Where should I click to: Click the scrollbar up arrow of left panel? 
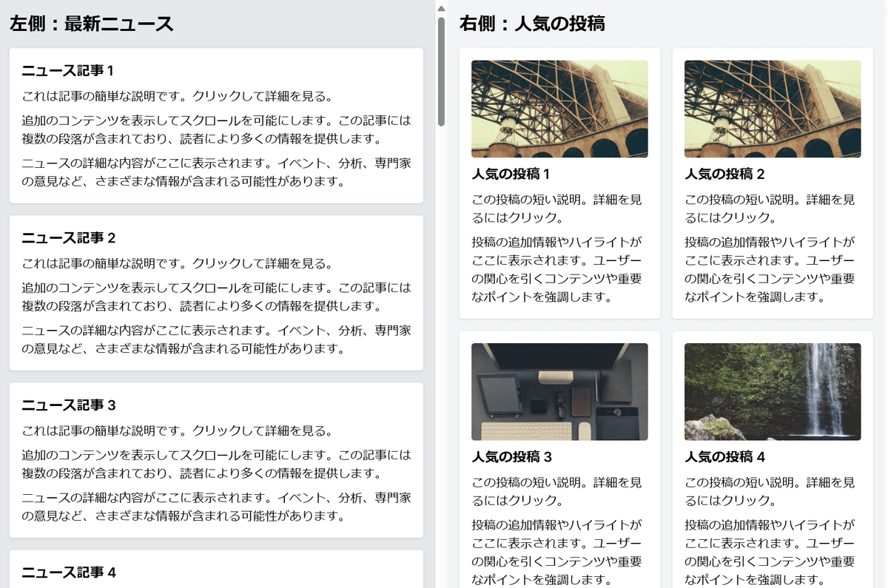(441, 9)
